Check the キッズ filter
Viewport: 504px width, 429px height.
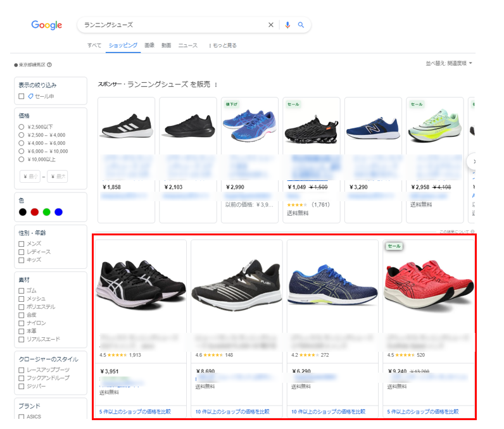[x=22, y=260]
